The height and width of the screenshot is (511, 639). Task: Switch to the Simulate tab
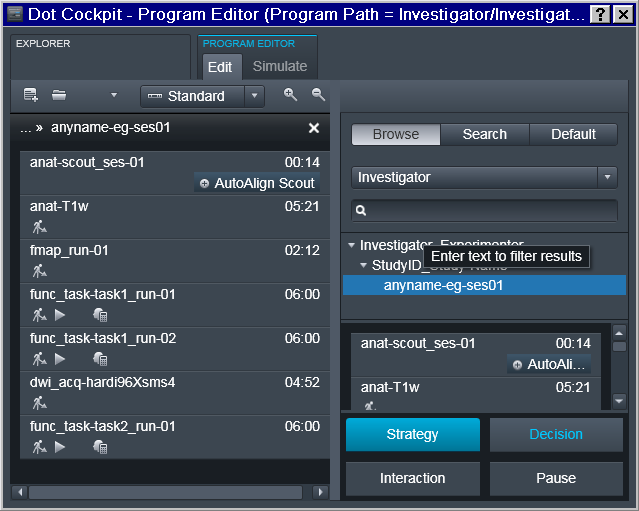click(280, 66)
